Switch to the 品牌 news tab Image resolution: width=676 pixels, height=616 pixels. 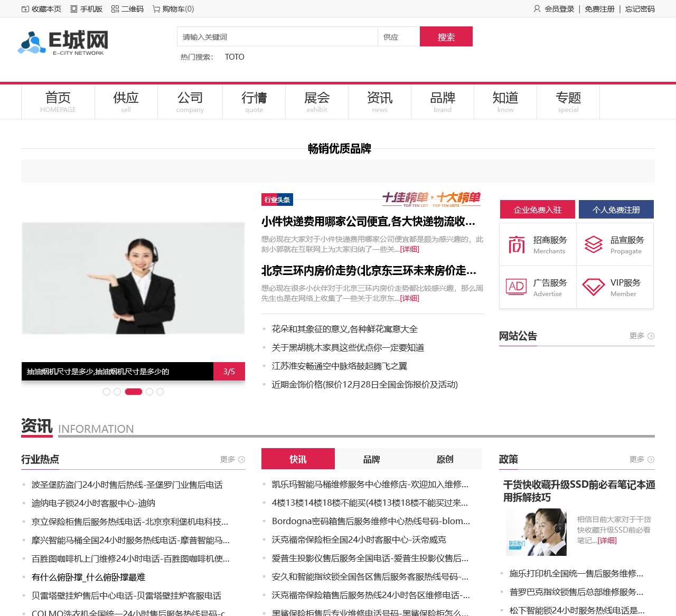371,459
